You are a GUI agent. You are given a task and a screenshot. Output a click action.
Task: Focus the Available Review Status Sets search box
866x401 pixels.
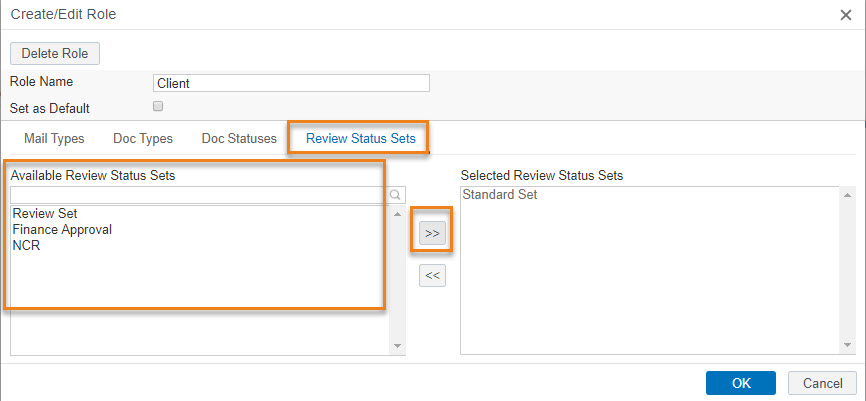200,194
